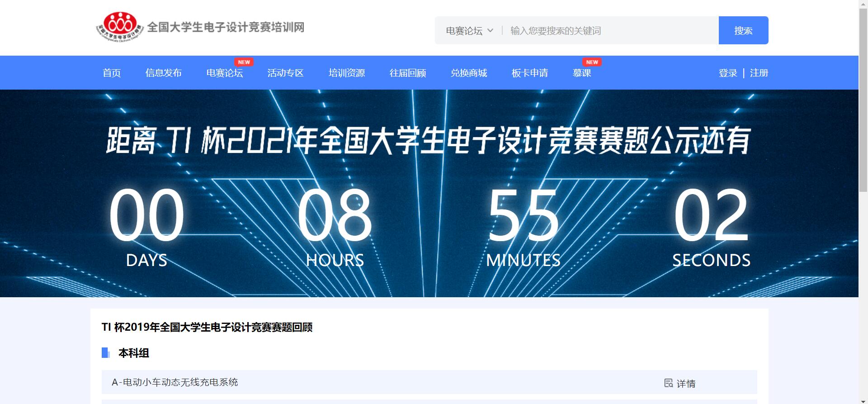Screen dimensions: 868x404
Task: Focus the keyword search input field
Action: point(610,30)
